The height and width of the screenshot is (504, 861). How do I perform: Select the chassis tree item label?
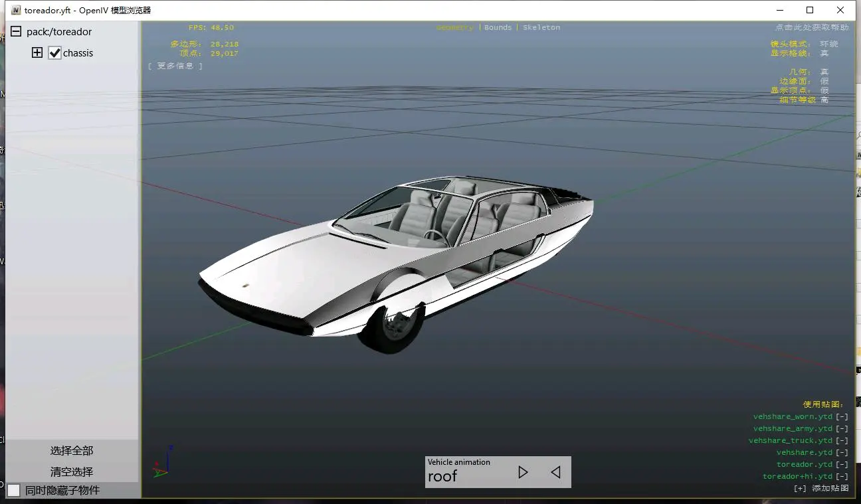[78, 53]
